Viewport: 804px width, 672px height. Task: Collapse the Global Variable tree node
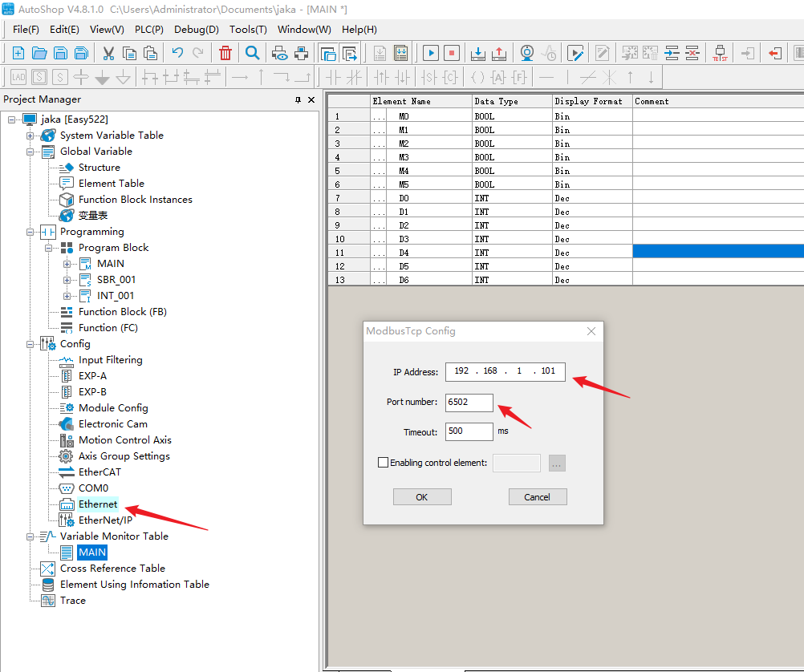coord(30,152)
